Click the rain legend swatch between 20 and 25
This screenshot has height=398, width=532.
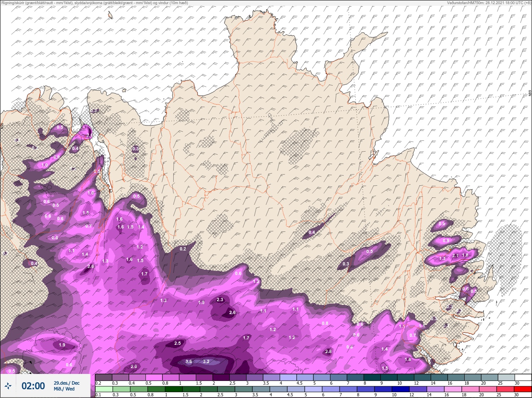click(489, 389)
